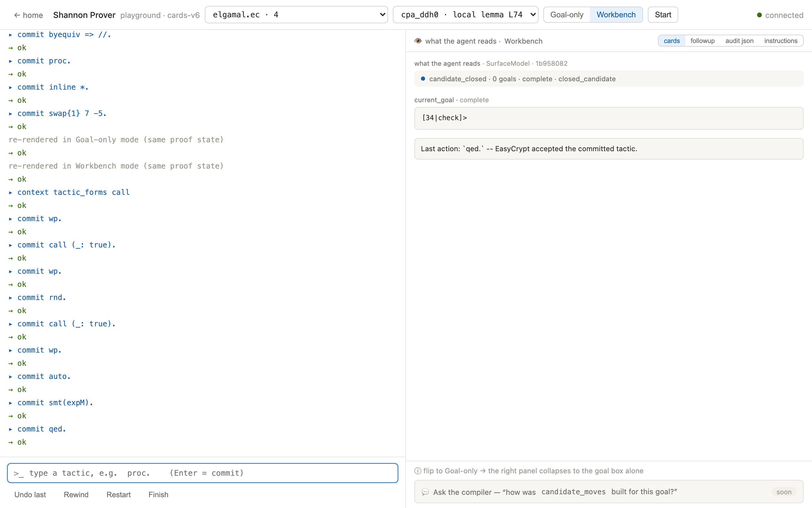This screenshot has height=508, width=812.
Task: Switch to Workbench mode
Action: click(616, 15)
